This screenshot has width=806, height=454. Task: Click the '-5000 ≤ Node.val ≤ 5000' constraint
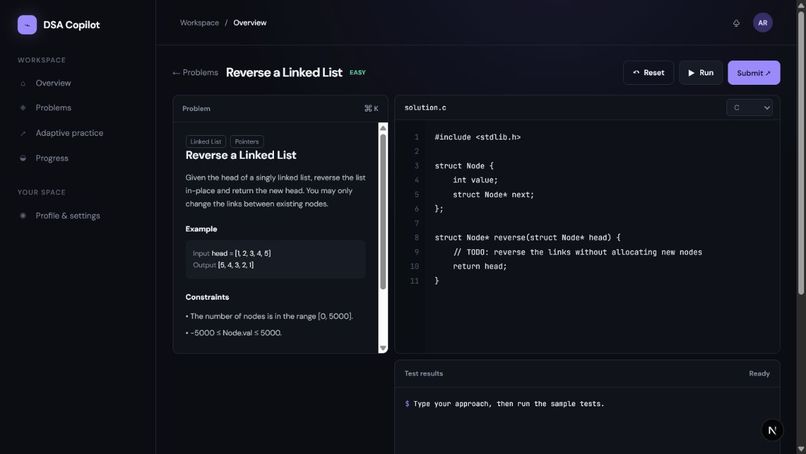click(x=234, y=333)
